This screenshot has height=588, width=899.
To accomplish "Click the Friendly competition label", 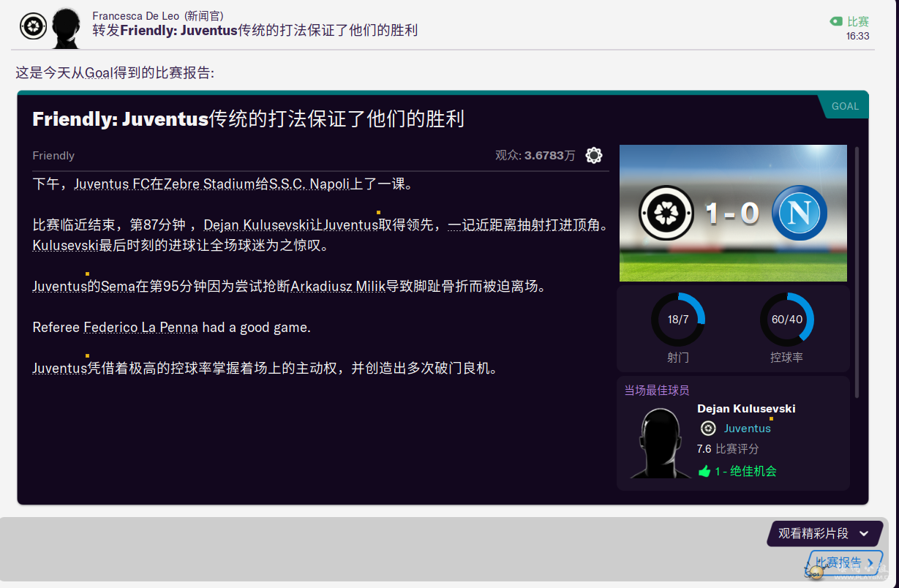I will pos(53,155).
